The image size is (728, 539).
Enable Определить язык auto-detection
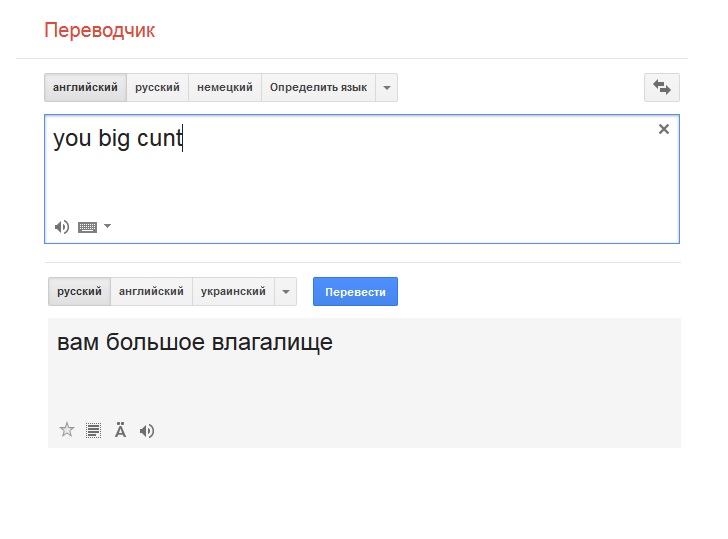(x=318, y=87)
